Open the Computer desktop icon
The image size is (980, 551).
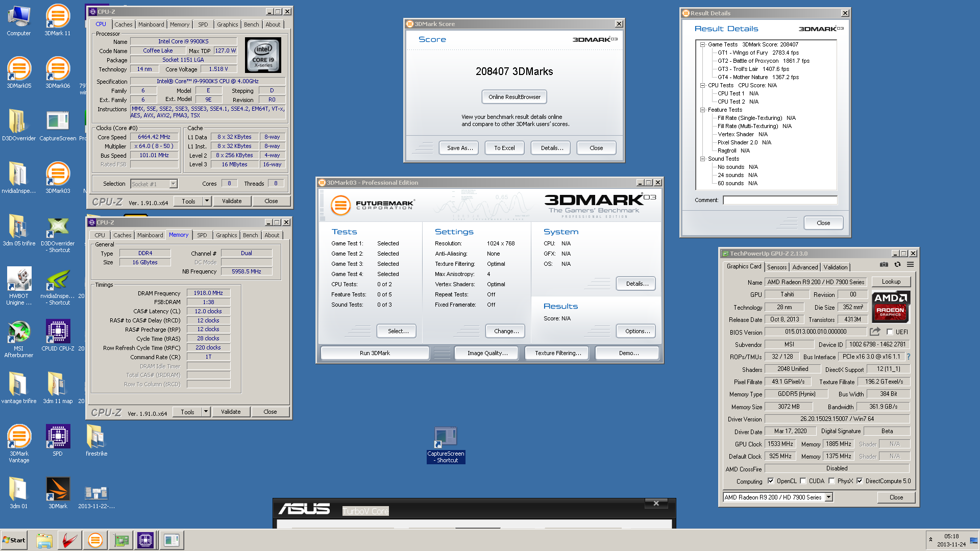(x=19, y=20)
